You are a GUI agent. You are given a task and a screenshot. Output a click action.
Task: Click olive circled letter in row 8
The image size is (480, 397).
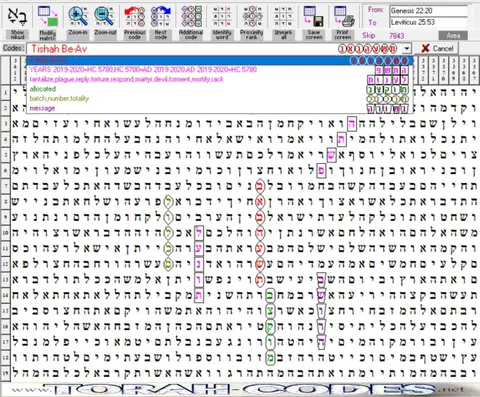tap(169, 202)
